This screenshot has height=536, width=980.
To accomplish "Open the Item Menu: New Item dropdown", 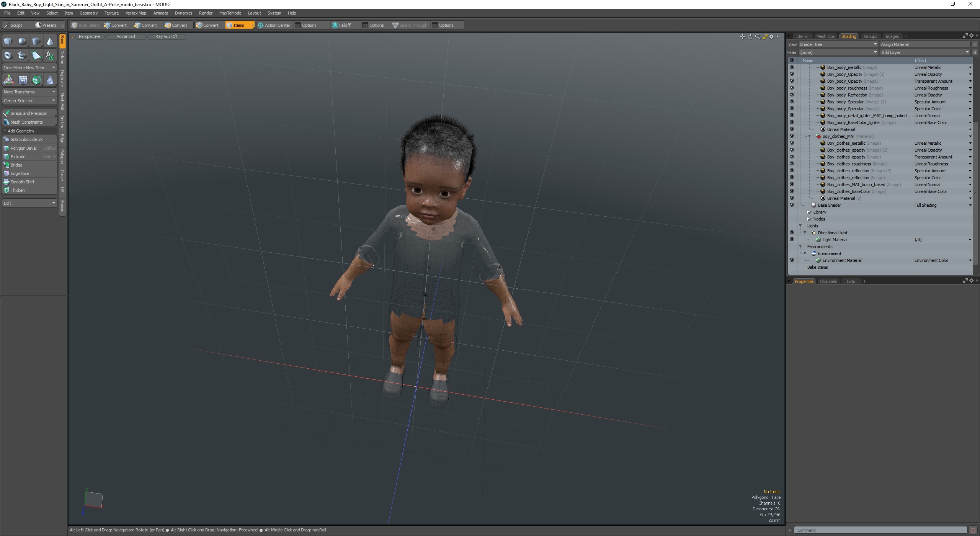I will click(29, 68).
